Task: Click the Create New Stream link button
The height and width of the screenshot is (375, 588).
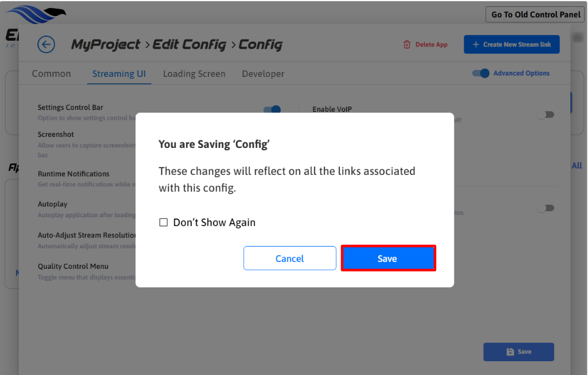Action: (512, 44)
